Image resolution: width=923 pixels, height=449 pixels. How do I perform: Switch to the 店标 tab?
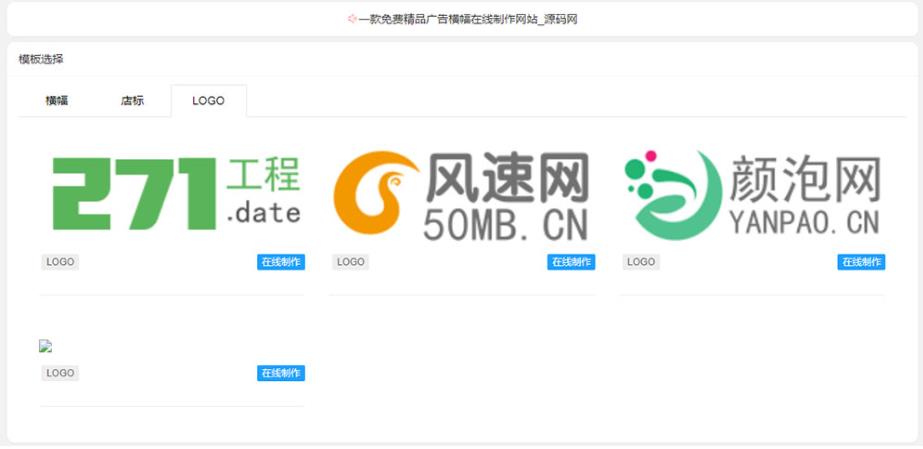(x=132, y=101)
